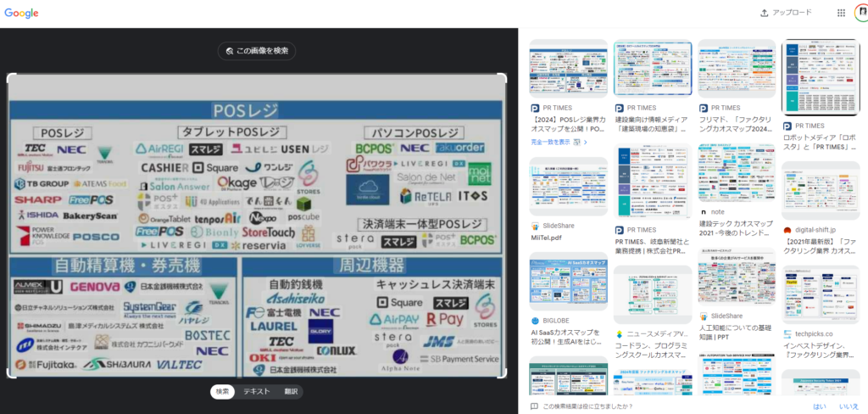Open 【2021年最新版】ファクタリング業界 result title

[x=821, y=246]
